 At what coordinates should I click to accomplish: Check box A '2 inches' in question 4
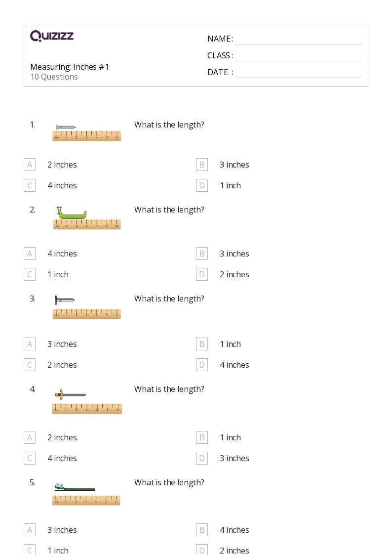click(x=30, y=437)
